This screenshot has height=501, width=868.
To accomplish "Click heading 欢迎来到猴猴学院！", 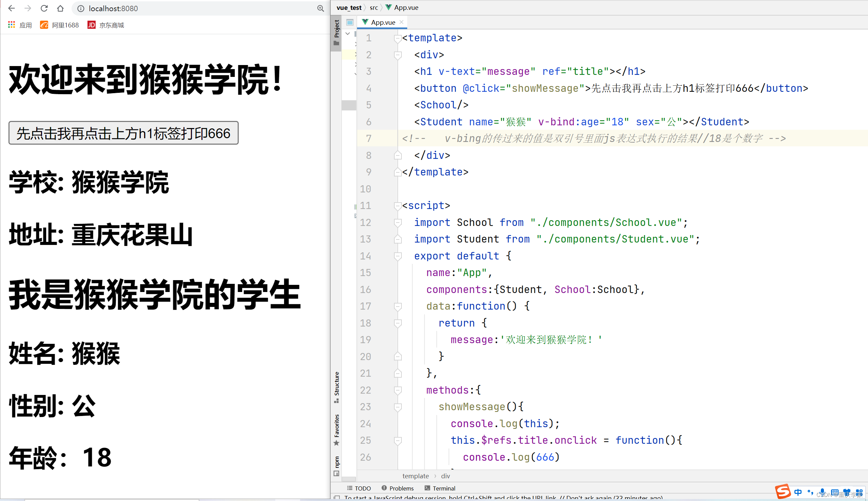I will point(146,80).
